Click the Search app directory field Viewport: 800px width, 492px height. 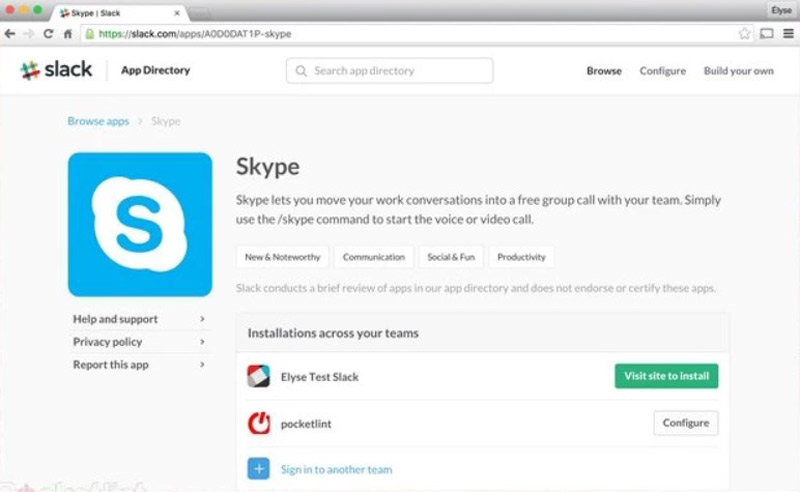tap(390, 70)
